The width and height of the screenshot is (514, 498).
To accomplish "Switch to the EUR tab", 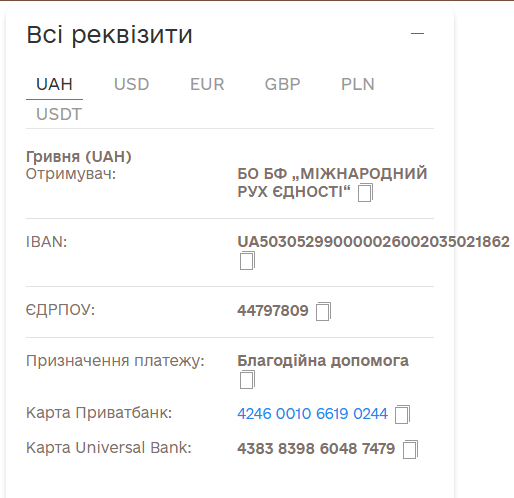I will tap(207, 84).
